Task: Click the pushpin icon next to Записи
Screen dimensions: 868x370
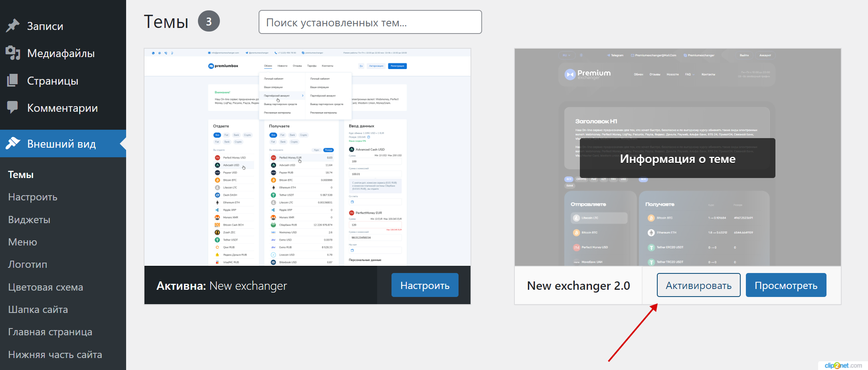Action: coord(13,26)
